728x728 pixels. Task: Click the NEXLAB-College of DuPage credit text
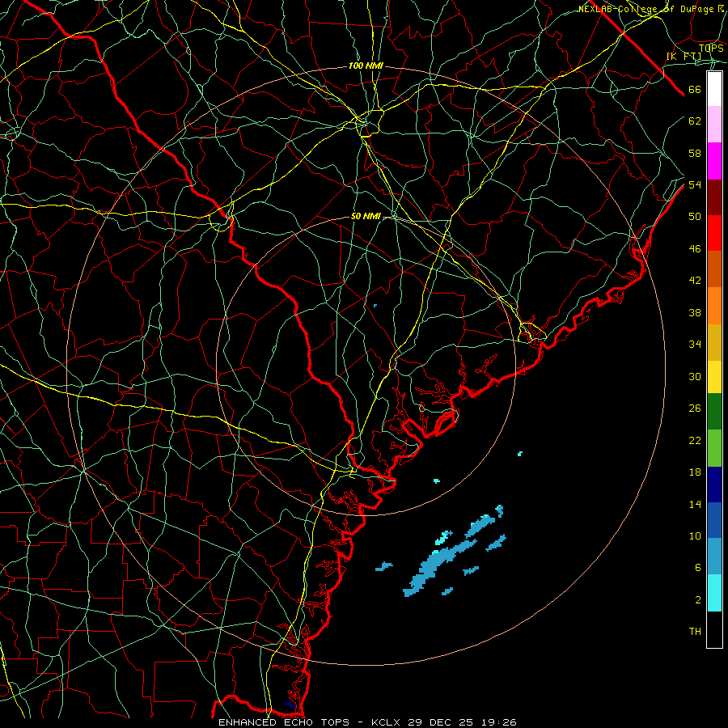point(651,9)
